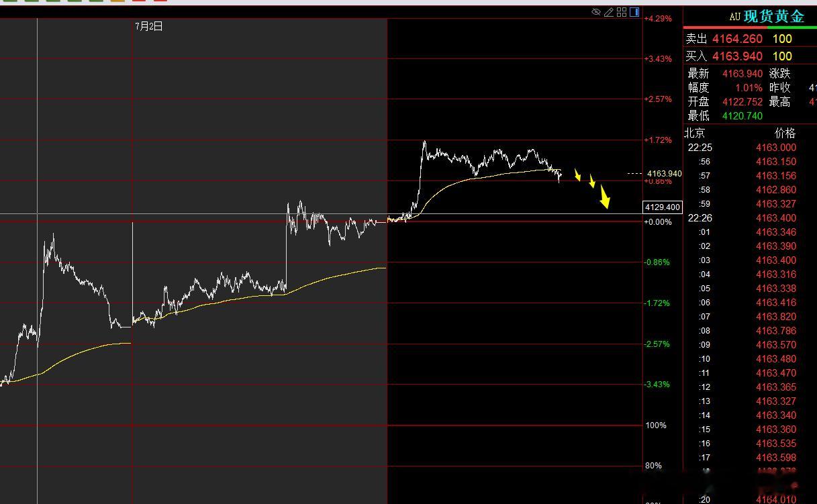Select tick price 4163.470
This screenshot has height=504, width=817.
pos(776,373)
